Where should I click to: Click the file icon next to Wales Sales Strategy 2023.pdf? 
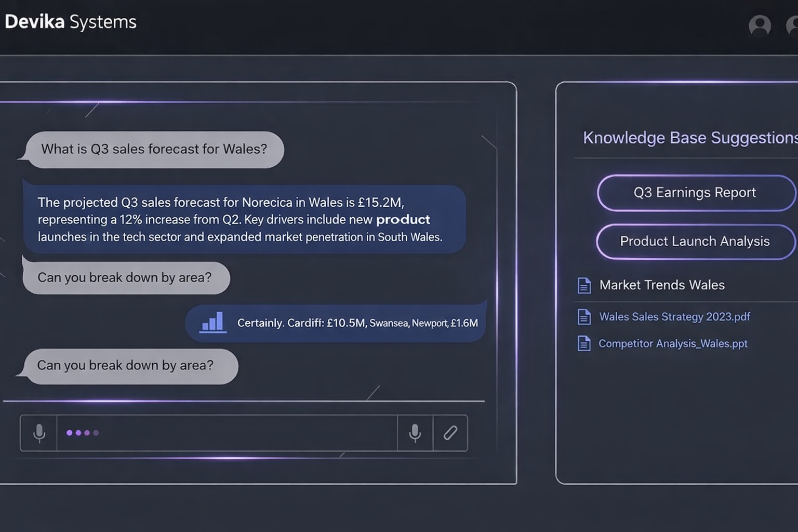(584, 317)
